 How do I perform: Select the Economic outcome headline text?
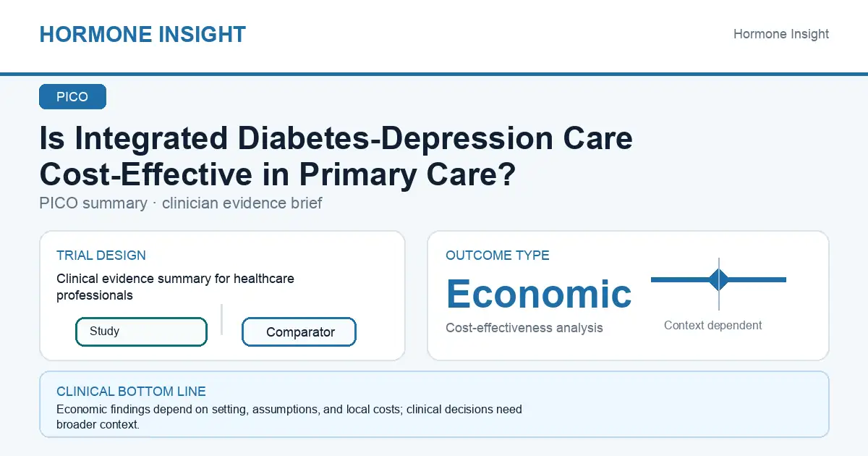(x=539, y=293)
